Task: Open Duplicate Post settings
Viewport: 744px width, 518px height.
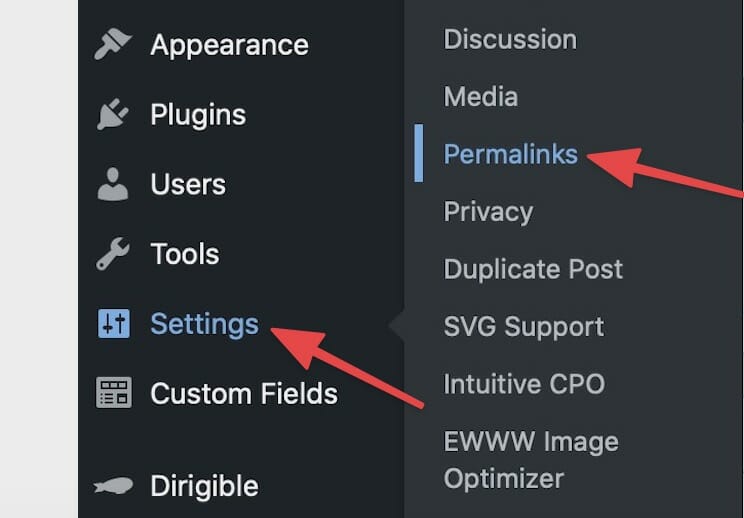Action: coord(533,269)
